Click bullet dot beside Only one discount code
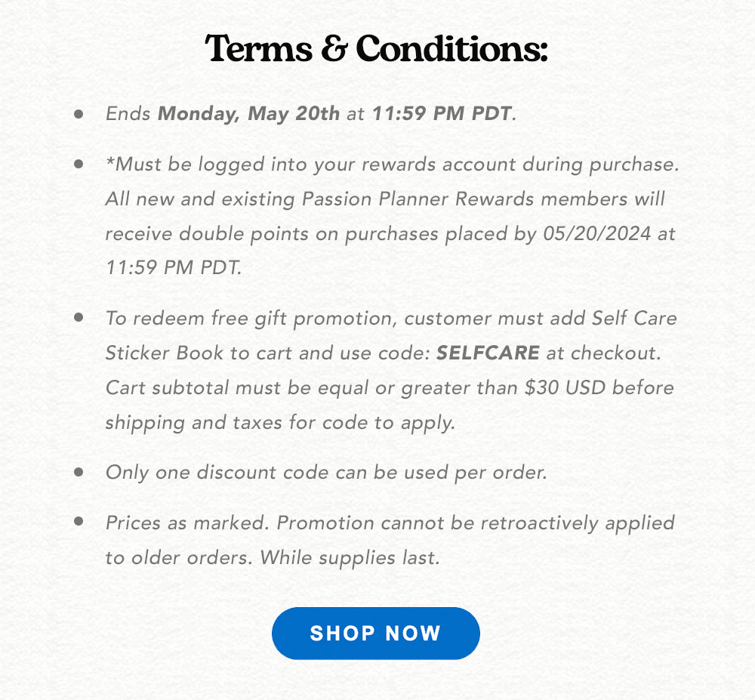The image size is (755, 700). (x=79, y=472)
